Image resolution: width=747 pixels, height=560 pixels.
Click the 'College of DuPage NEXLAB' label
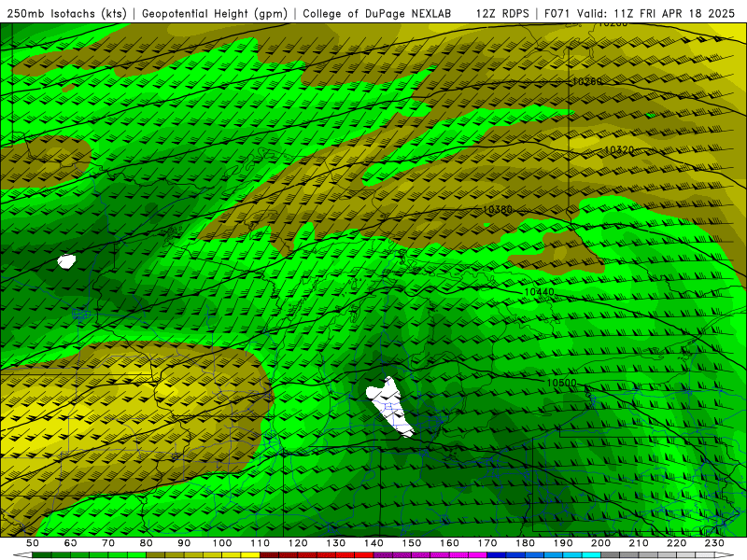[377, 14]
